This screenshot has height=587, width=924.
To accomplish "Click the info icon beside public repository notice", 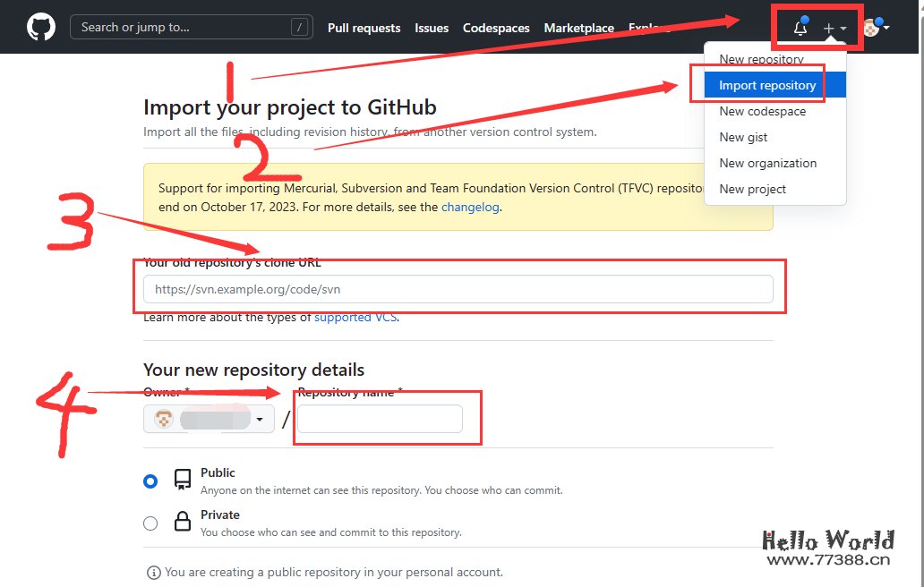I will coord(153,572).
